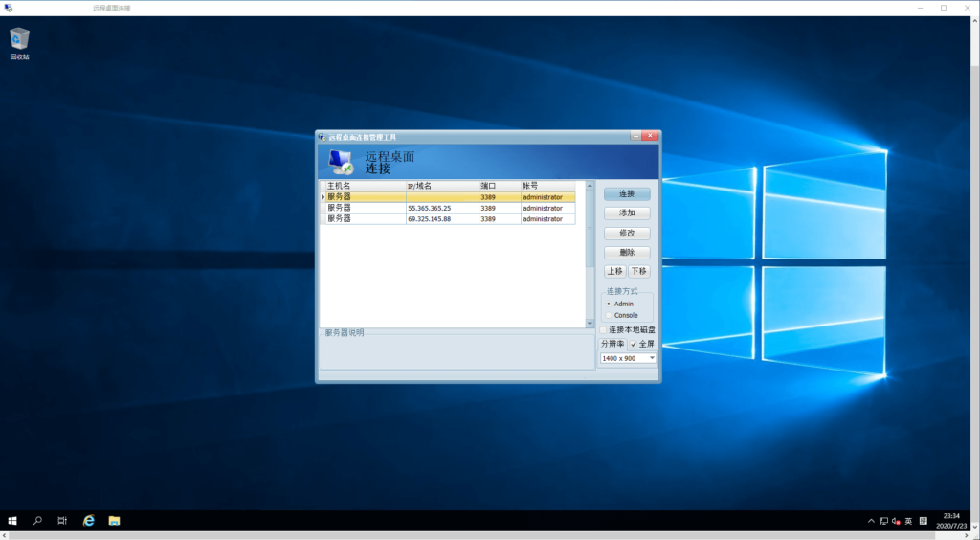Click the 添加 add button

(627, 214)
